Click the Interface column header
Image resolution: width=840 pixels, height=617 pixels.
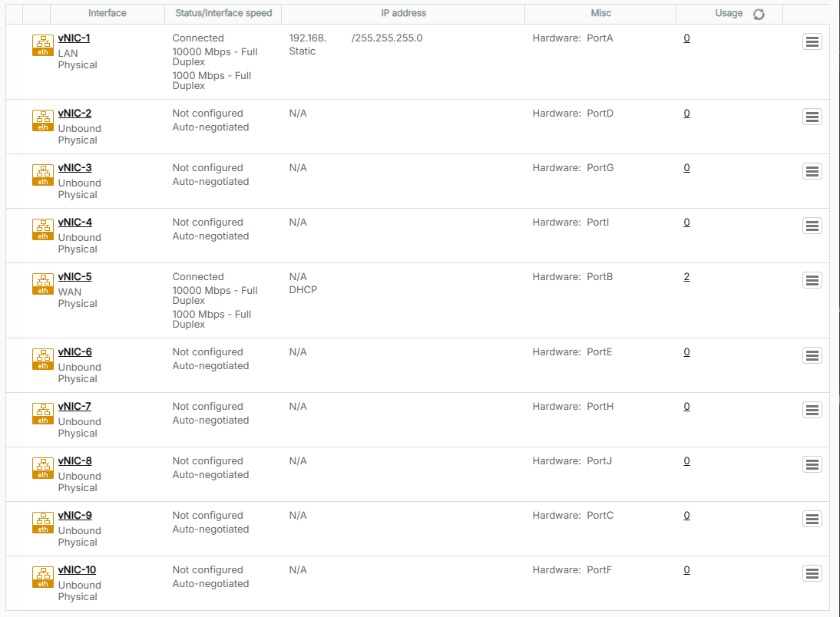click(107, 13)
